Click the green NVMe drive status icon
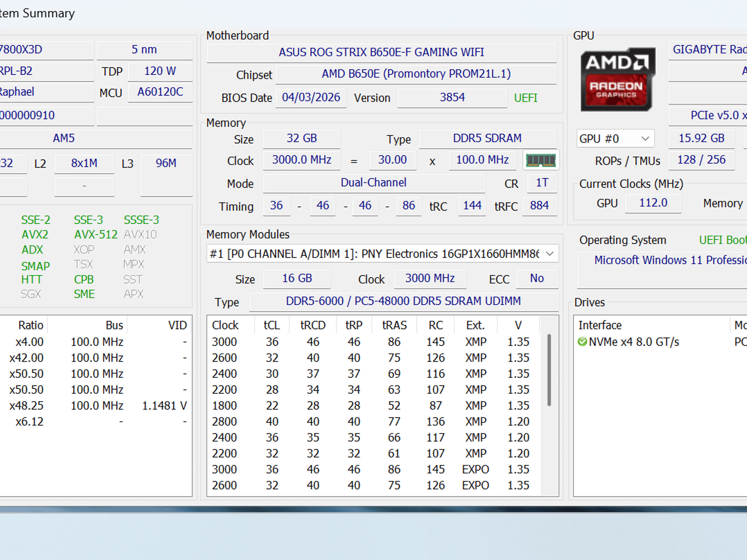The height and width of the screenshot is (560, 747). (x=582, y=342)
